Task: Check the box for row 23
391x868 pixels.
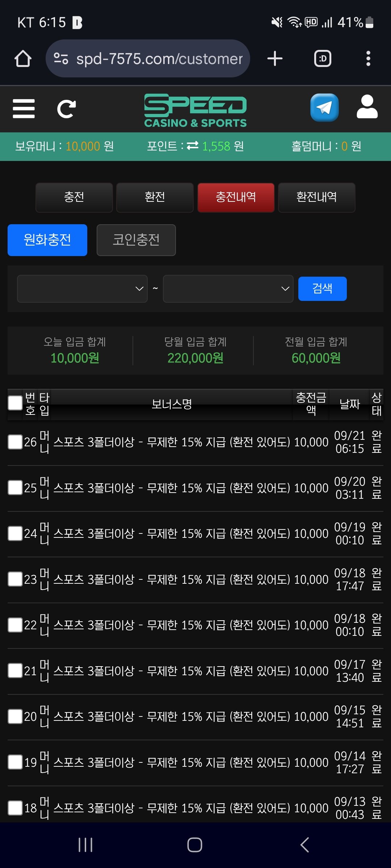Action: pos(15,579)
